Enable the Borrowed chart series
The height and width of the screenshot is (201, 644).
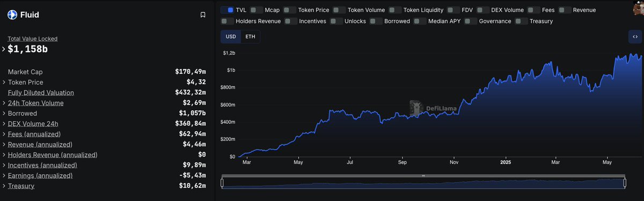(x=376, y=21)
